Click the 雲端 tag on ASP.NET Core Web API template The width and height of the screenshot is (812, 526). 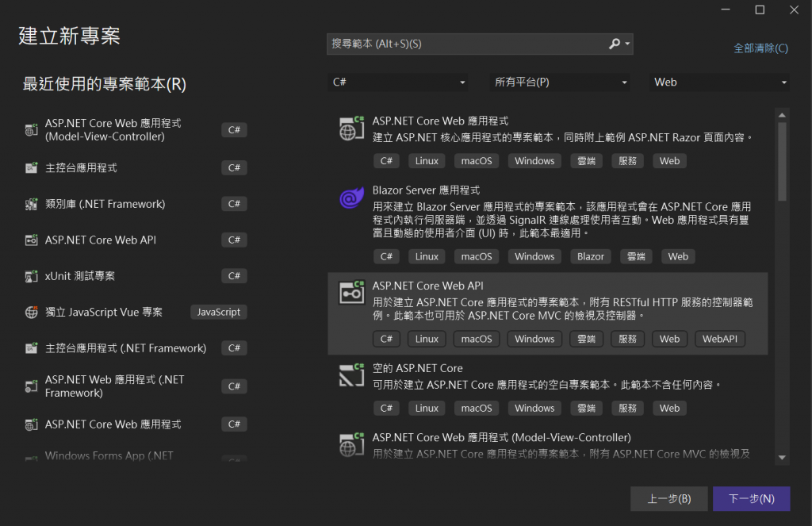(x=586, y=339)
